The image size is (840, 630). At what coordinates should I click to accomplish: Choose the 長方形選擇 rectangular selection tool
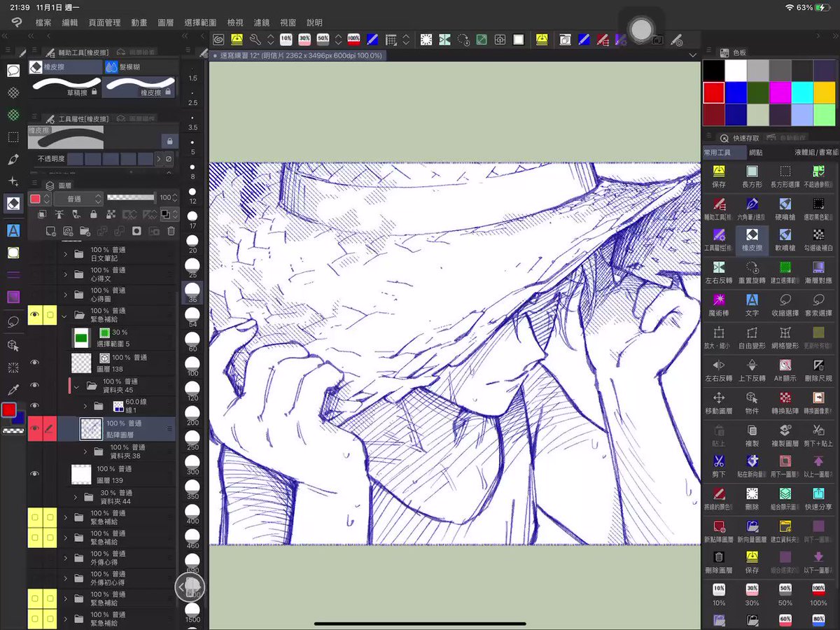pos(785,175)
